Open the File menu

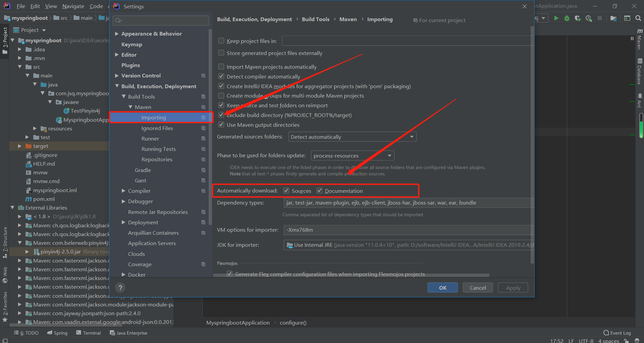click(21, 6)
